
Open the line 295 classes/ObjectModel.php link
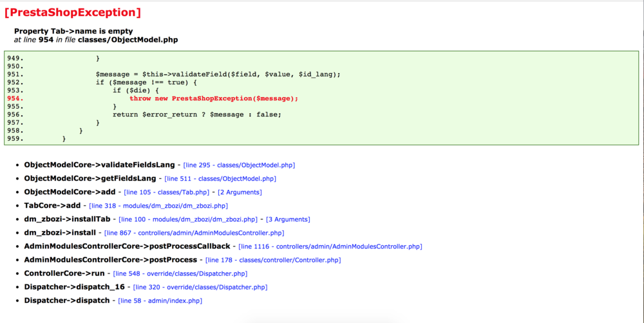pos(239,165)
